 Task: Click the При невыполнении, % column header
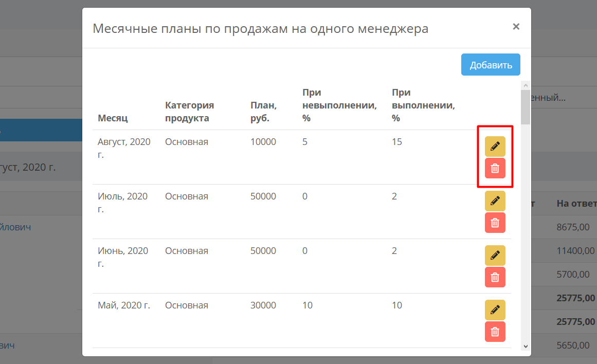point(339,105)
